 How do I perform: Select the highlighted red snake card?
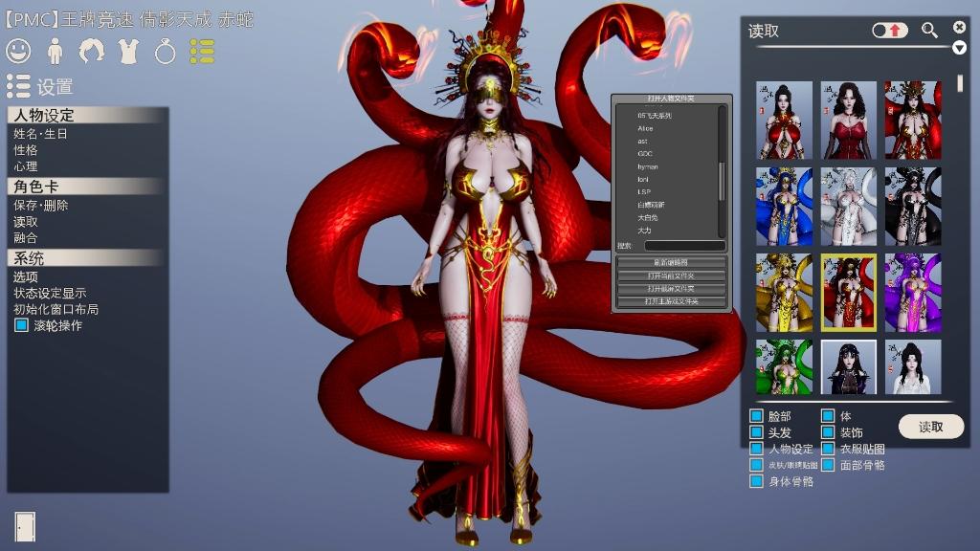coord(848,293)
